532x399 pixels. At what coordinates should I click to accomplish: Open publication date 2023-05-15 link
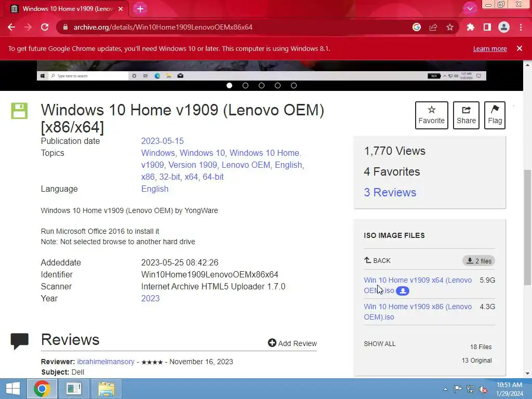(x=163, y=141)
